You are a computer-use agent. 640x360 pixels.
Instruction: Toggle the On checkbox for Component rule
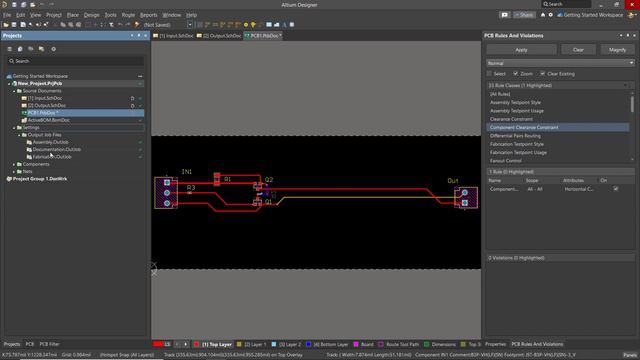[616, 189]
